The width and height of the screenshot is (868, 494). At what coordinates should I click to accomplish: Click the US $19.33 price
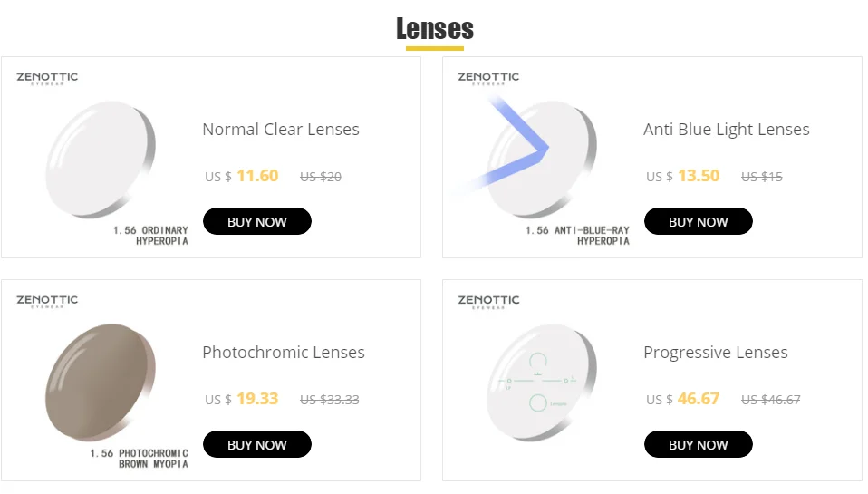tap(241, 399)
